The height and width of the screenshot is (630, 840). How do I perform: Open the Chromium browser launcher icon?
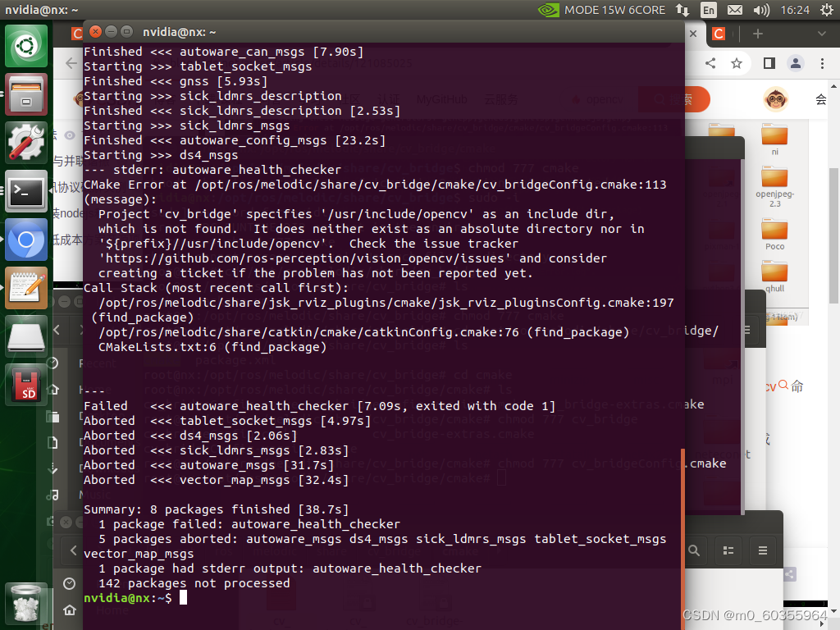[25, 240]
